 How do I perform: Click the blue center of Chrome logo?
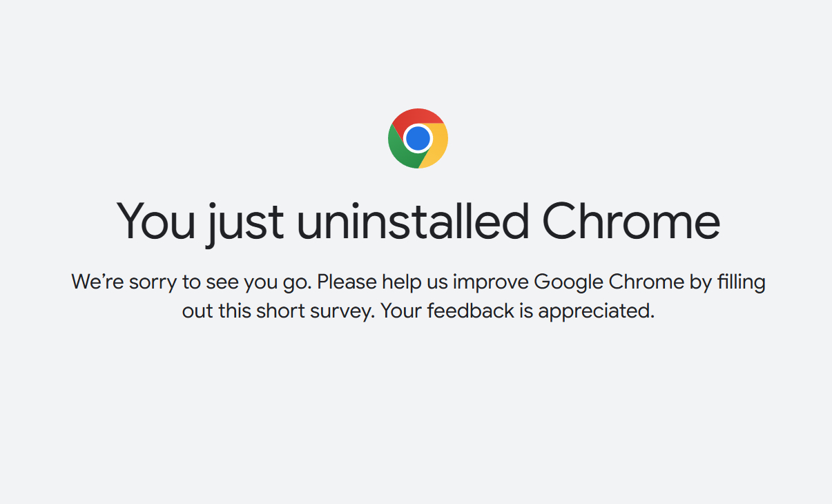click(x=418, y=139)
